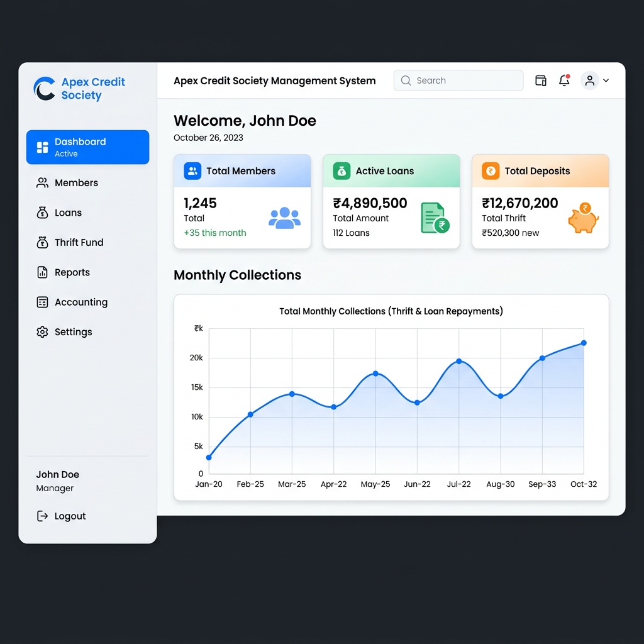
Task: Select the 1,245 total members value
Action: [200, 203]
